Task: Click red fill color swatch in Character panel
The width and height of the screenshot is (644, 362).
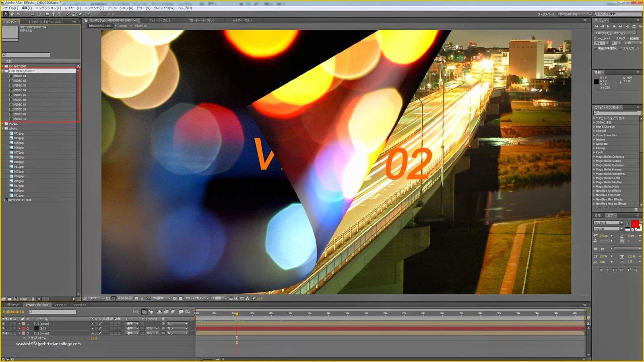Action: point(635,224)
